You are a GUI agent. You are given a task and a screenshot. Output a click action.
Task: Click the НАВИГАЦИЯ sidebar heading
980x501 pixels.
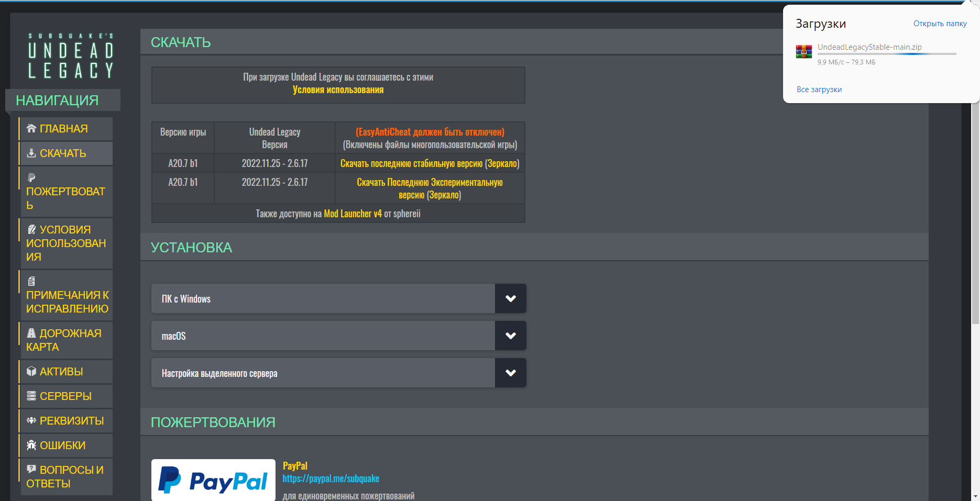(x=57, y=101)
